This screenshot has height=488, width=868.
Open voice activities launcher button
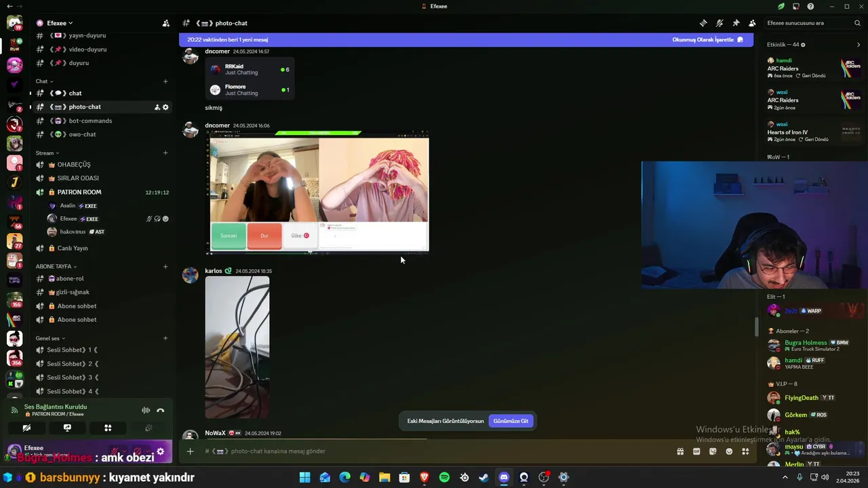[x=108, y=428]
